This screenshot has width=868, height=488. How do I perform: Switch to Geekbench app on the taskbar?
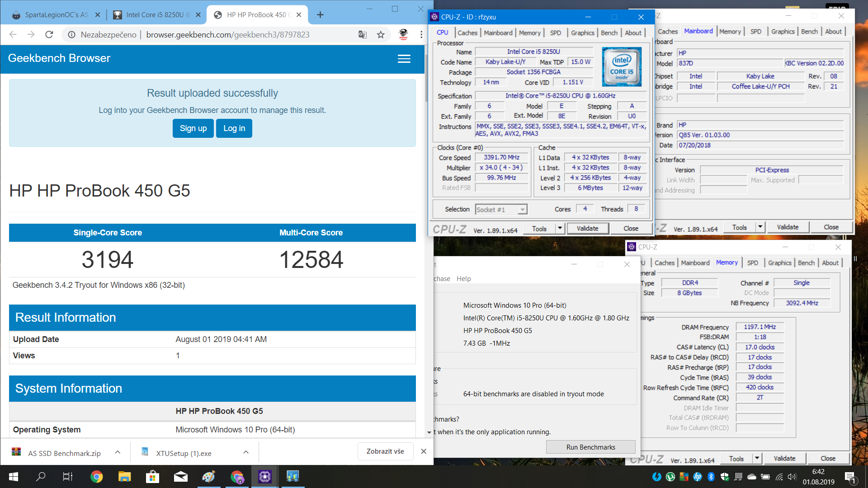(x=292, y=476)
